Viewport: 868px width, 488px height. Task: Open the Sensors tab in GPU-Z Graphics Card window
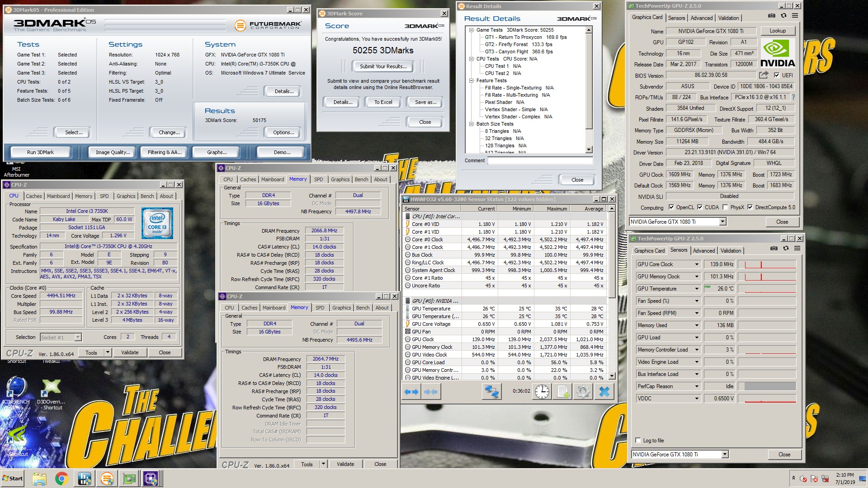pos(676,18)
